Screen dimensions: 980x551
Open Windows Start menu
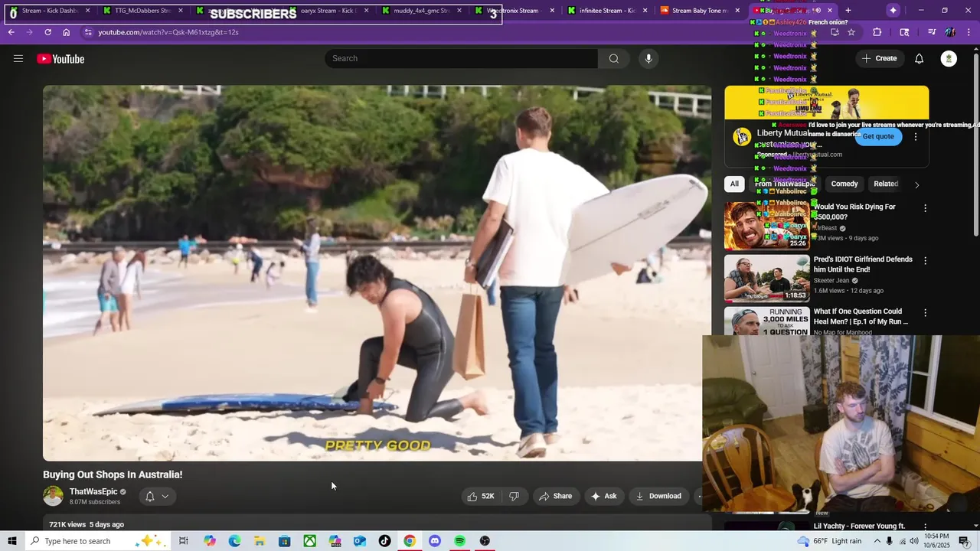tap(11, 541)
